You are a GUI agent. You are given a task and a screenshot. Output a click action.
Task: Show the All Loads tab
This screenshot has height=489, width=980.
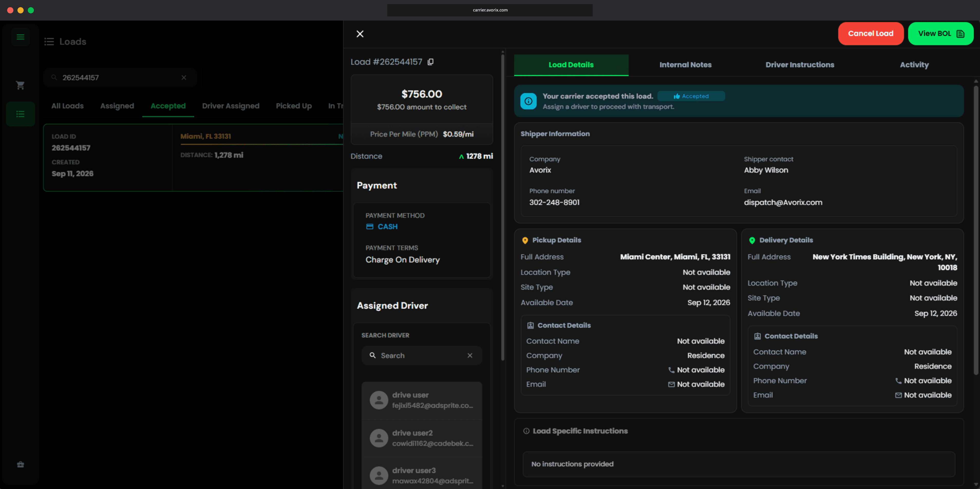[x=67, y=106]
